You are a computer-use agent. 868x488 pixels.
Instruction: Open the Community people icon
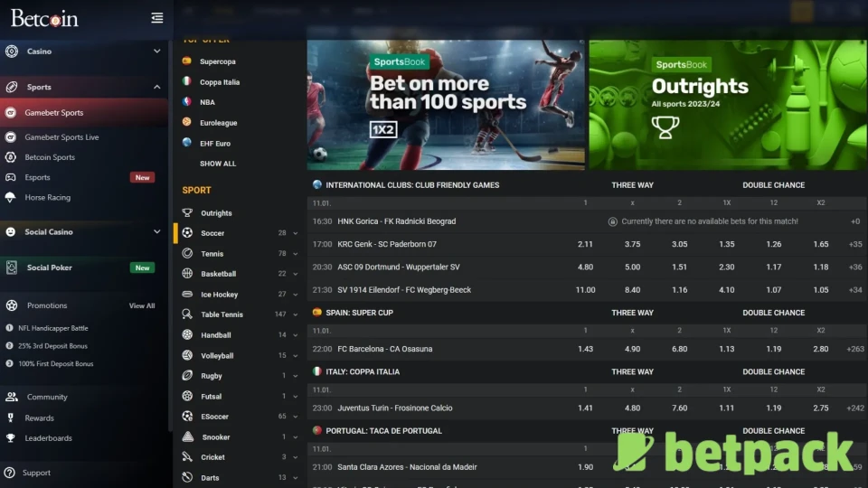click(12, 397)
